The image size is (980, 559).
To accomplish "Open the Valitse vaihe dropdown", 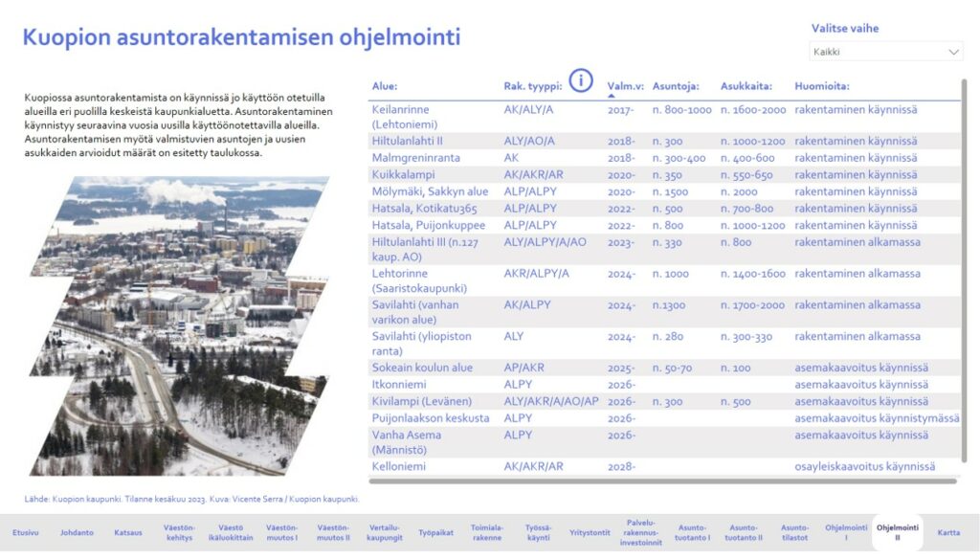I will coord(884,52).
